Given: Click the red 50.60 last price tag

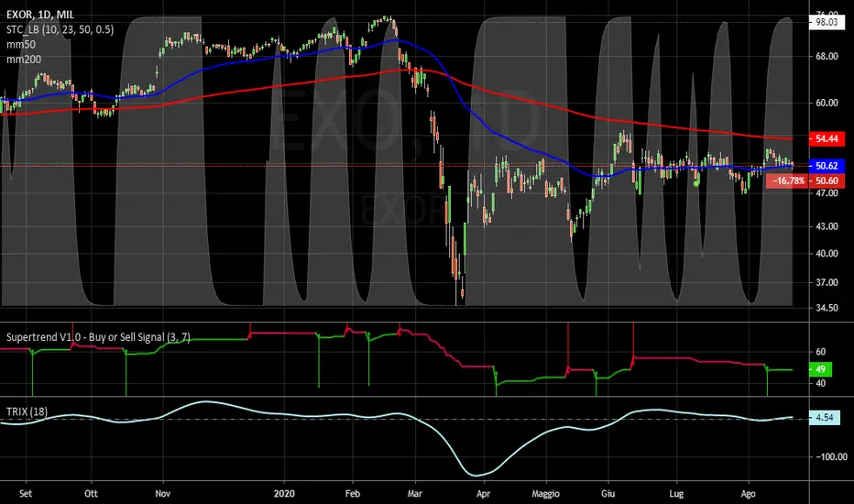Looking at the screenshot, I should pos(827,181).
